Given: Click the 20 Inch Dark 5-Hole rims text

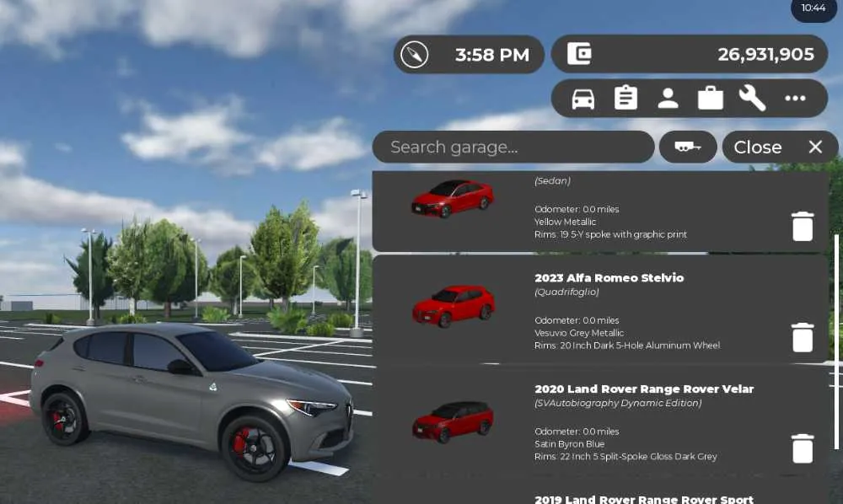Looking at the screenshot, I should click(x=627, y=346).
